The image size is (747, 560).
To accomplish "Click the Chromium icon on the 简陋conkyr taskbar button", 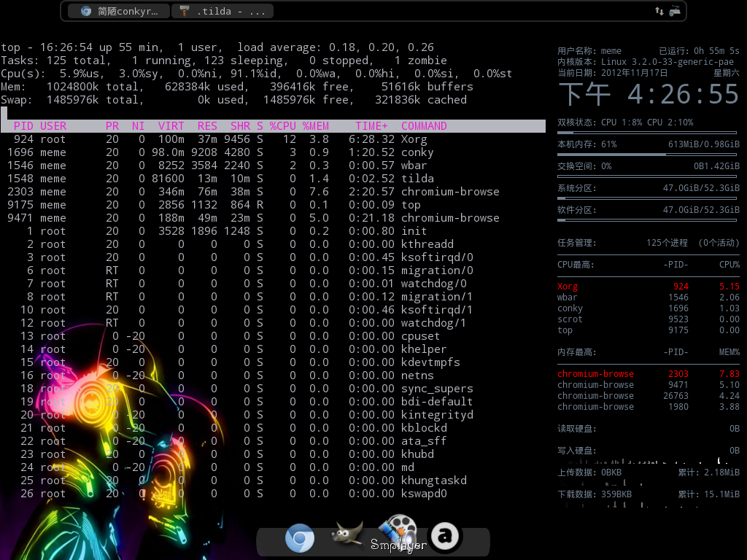I will (86, 11).
